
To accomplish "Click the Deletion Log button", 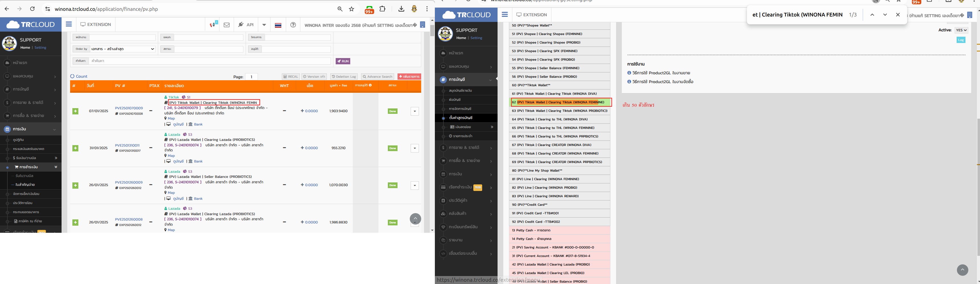I will [x=344, y=77].
